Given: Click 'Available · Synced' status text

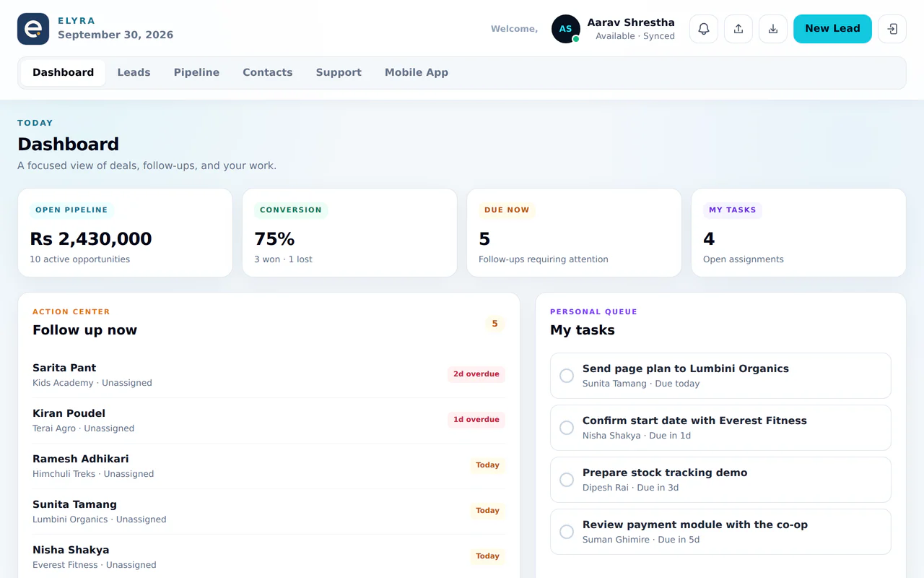Looking at the screenshot, I should [635, 36].
